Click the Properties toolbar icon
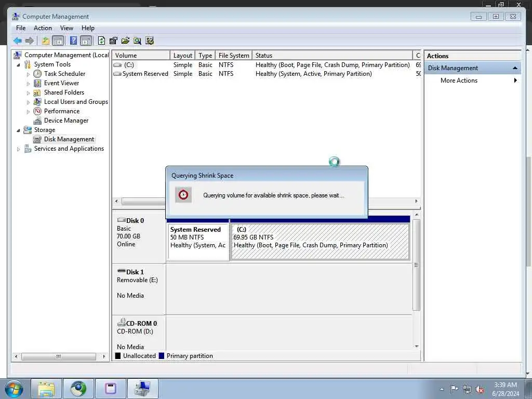Screen dimensions: 532x399 click(113, 41)
